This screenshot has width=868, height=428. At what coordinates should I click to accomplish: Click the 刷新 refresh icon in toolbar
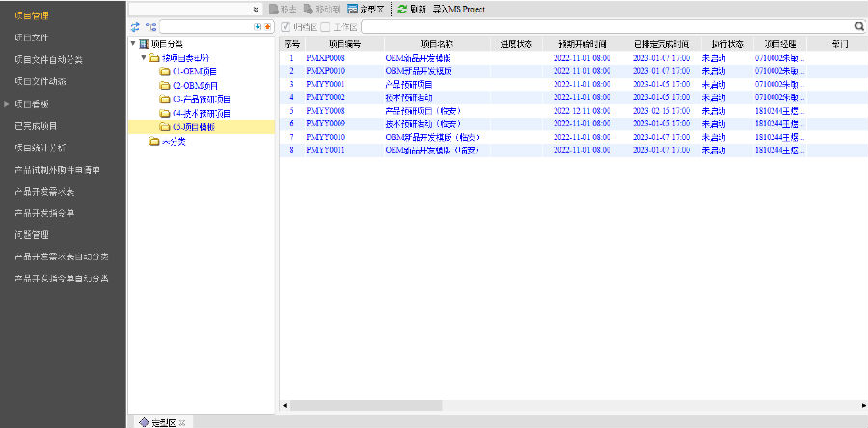401,9
